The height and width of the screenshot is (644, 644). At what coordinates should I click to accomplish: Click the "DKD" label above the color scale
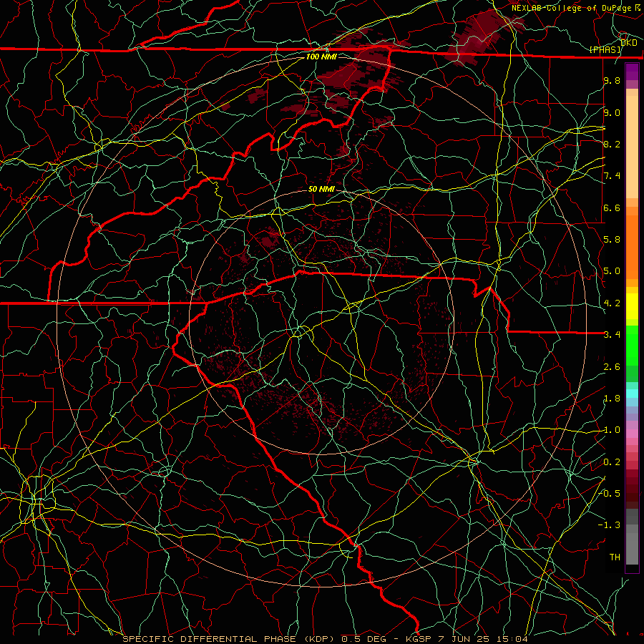pos(629,43)
